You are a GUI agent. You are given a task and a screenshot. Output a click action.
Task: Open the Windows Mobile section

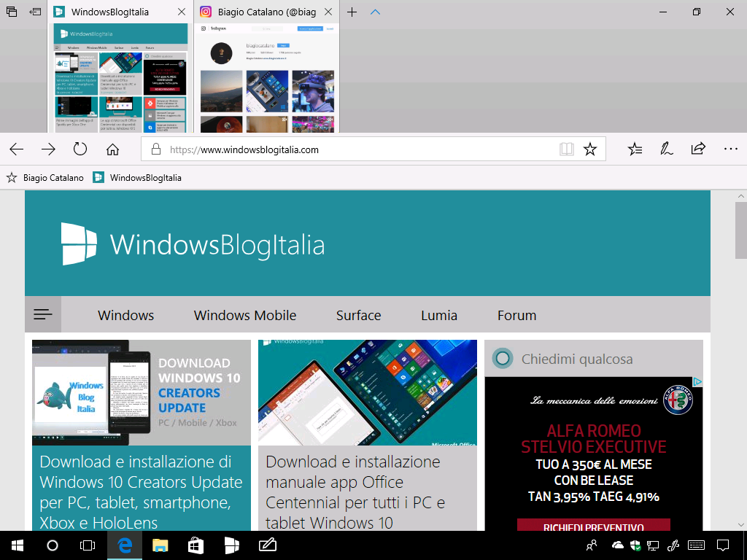pos(245,315)
